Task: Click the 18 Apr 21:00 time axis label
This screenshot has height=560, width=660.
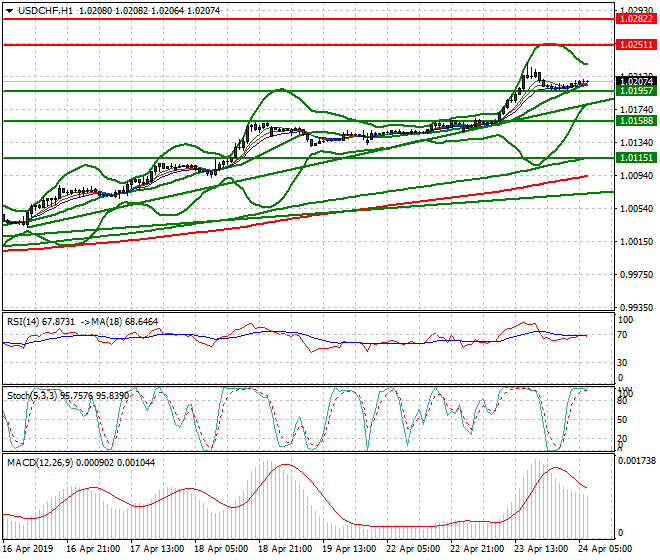Action: [x=285, y=549]
